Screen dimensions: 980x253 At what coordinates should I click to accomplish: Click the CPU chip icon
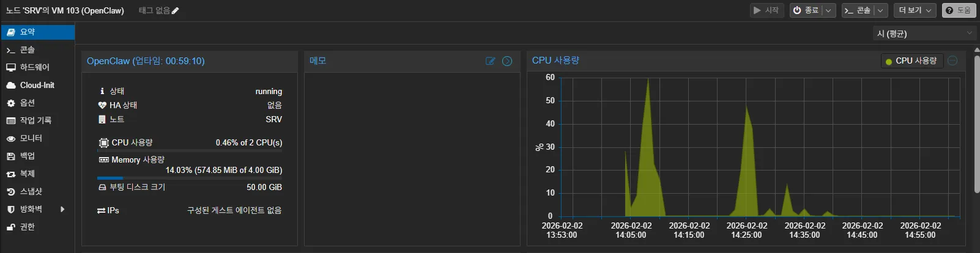103,142
